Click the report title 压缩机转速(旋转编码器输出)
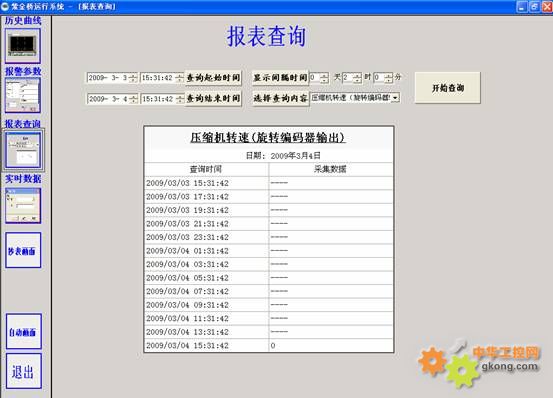Screen dimensions: 553x398 pyautogui.click(x=267, y=137)
